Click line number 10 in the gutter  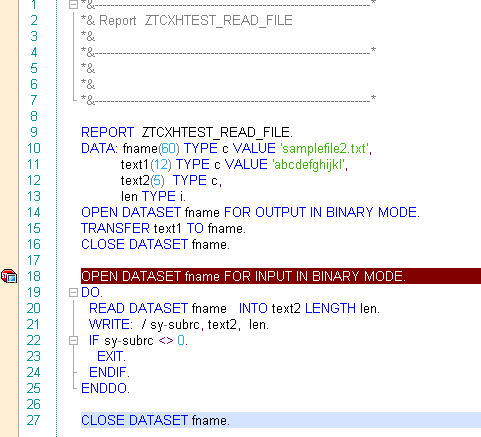pos(34,148)
